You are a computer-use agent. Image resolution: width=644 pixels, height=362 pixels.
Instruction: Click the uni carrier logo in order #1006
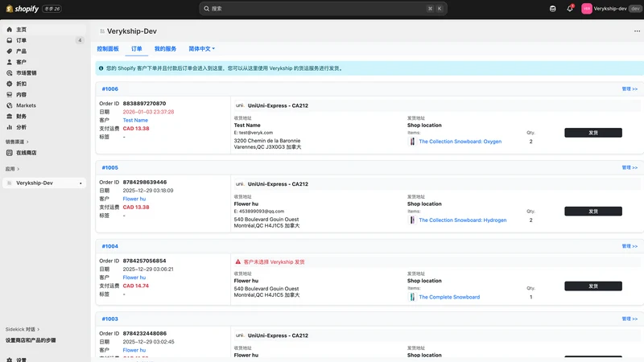point(239,105)
